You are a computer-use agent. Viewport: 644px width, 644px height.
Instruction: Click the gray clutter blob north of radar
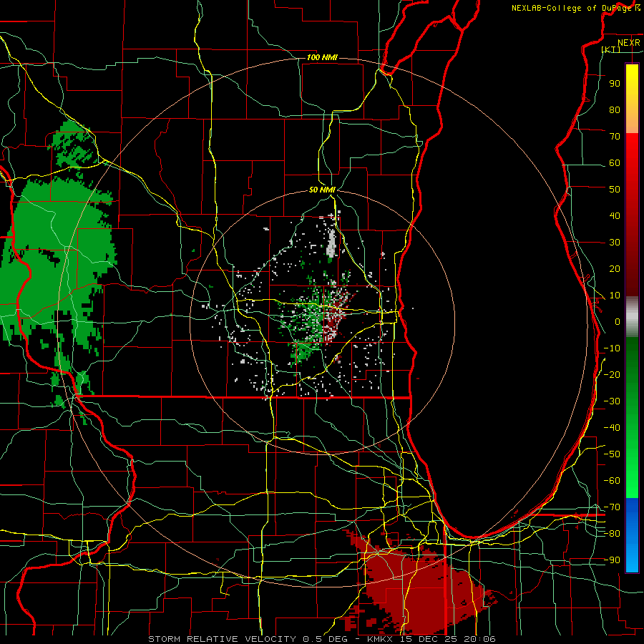pyautogui.click(x=331, y=245)
